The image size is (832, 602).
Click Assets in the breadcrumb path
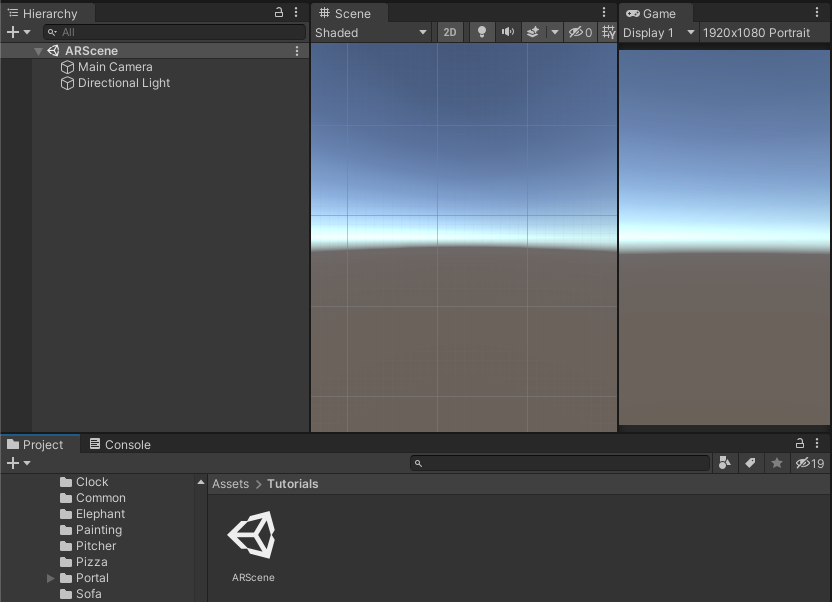click(x=230, y=484)
